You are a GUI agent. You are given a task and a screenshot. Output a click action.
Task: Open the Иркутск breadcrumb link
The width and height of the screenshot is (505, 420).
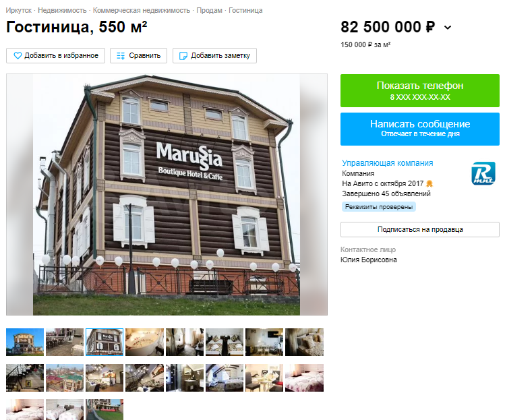19,10
